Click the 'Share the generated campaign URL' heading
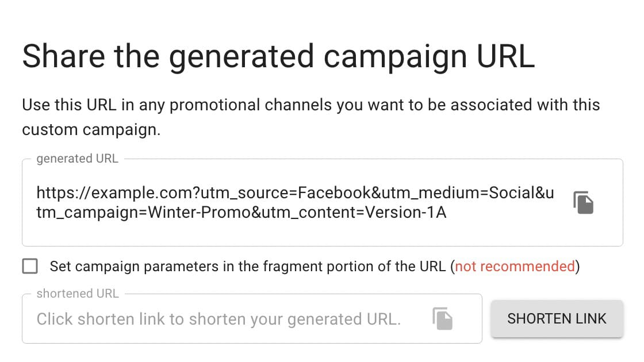 tap(278, 56)
